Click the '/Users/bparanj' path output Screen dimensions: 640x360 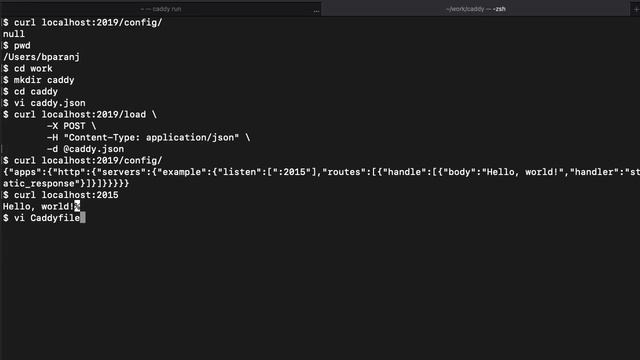(x=41, y=57)
